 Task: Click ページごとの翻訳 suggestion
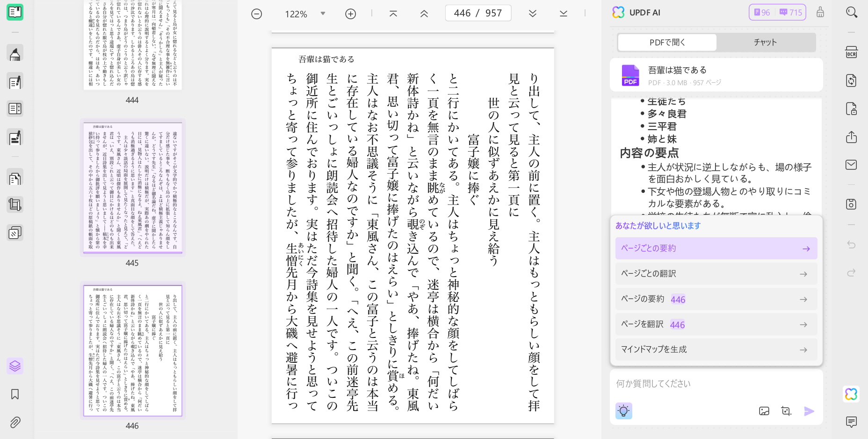point(716,274)
